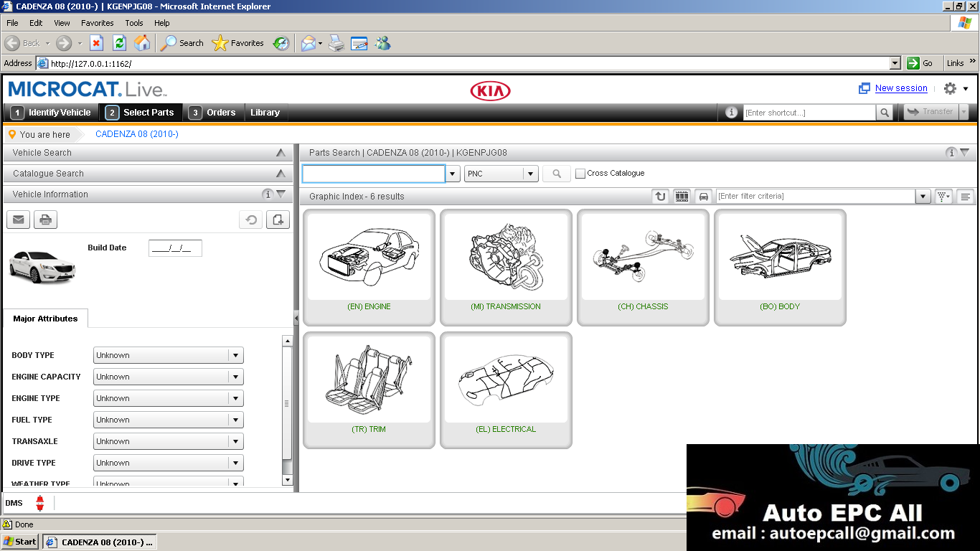Expand the BODY TYPE dropdown
The height and width of the screenshot is (551, 980).
tap(236, 355)
